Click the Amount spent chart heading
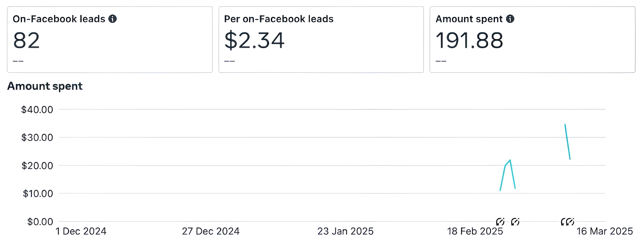 click(45, 86)
